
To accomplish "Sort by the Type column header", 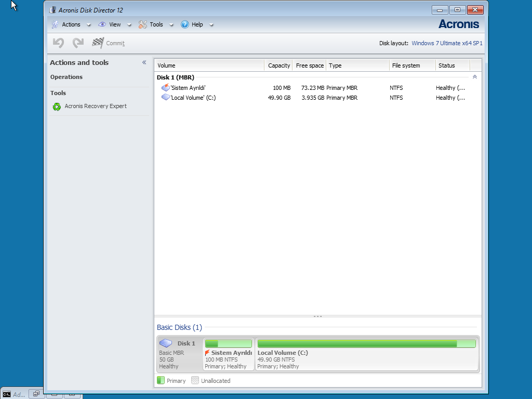I will coord(357,65).
